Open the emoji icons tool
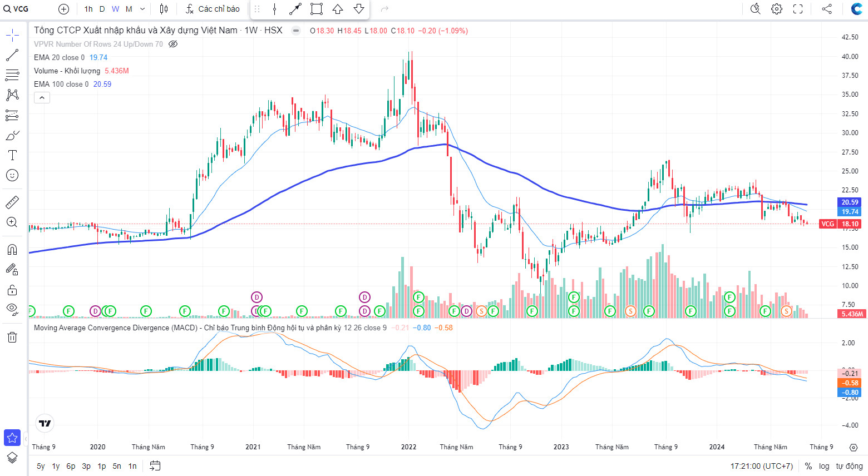Image resolution: width=868 pixels, height=476 pixels. click(12, 175)
